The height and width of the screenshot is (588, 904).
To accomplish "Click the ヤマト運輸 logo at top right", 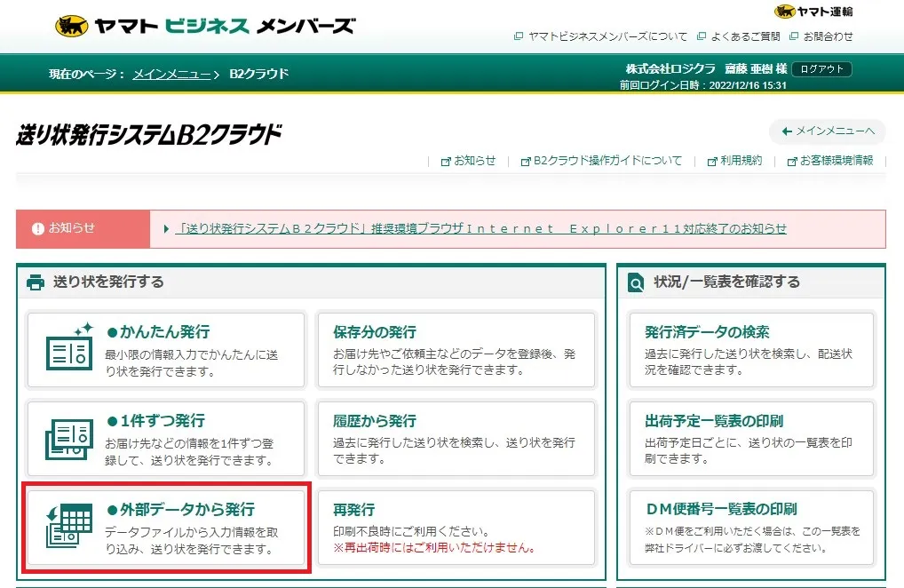I will tap(813, 12).
